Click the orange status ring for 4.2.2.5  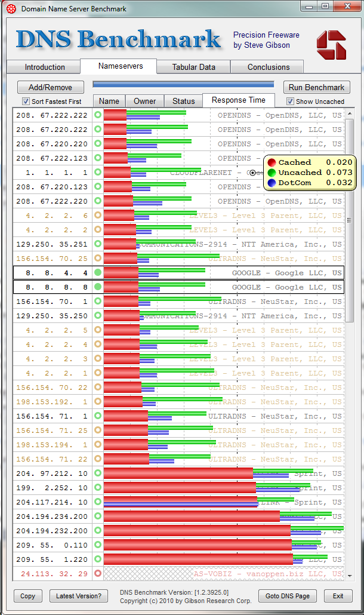click(97, 330)
